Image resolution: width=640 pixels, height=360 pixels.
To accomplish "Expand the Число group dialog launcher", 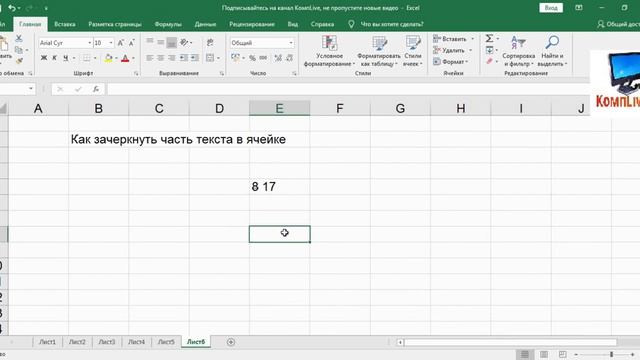I will coord(294,73).
